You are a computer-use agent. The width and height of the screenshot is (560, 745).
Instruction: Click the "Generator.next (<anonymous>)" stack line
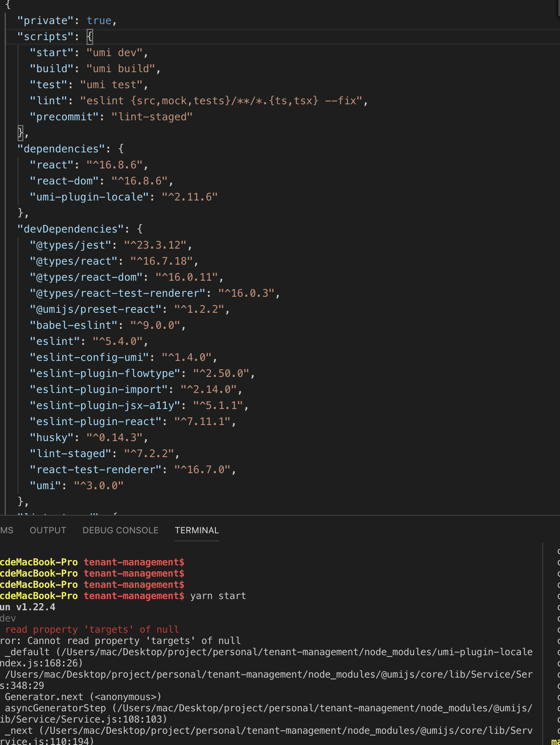click(x=83, y=697)
